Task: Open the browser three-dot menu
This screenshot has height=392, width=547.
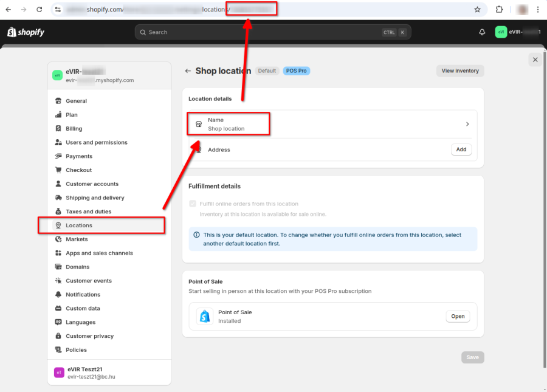Action: pyautogui.click(x=538, y=9)
